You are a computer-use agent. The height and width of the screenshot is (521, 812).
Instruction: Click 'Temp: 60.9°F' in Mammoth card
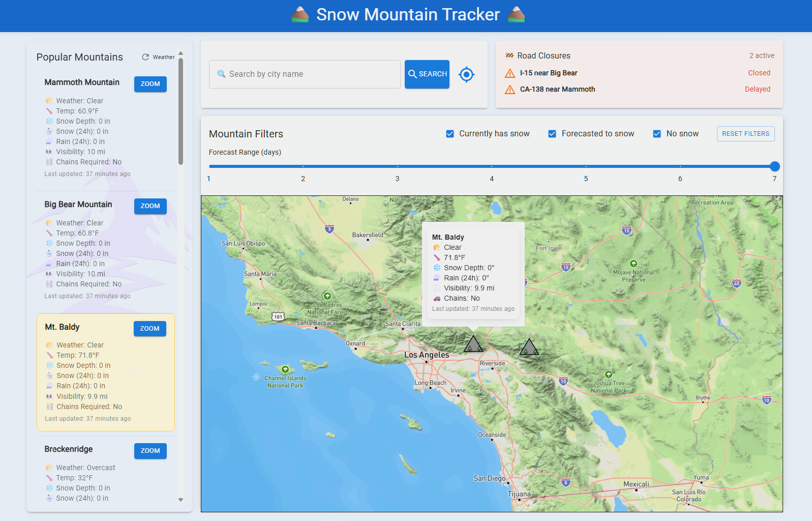(x=77, y=111)
